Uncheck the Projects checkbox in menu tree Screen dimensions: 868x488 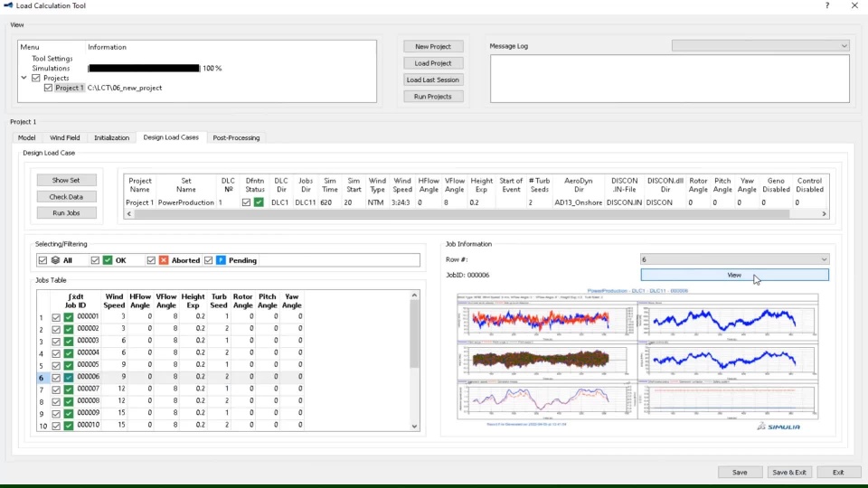click(x=36, y=78)
